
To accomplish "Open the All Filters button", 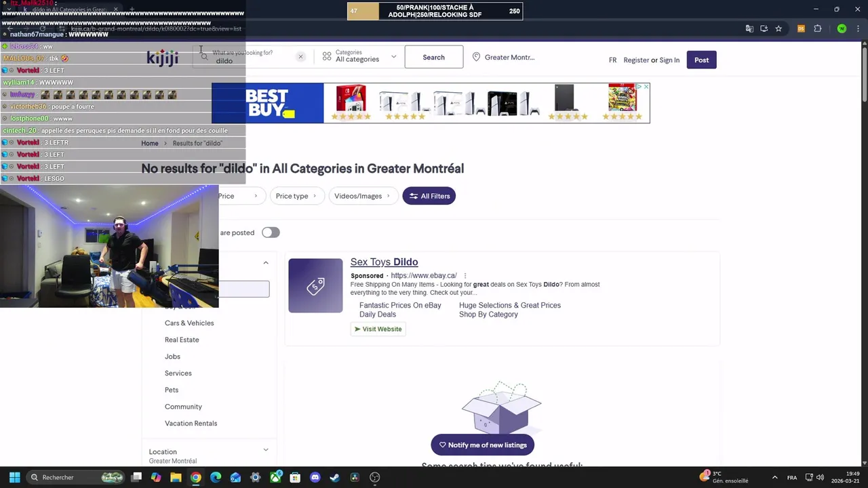I will click(429, 196).
